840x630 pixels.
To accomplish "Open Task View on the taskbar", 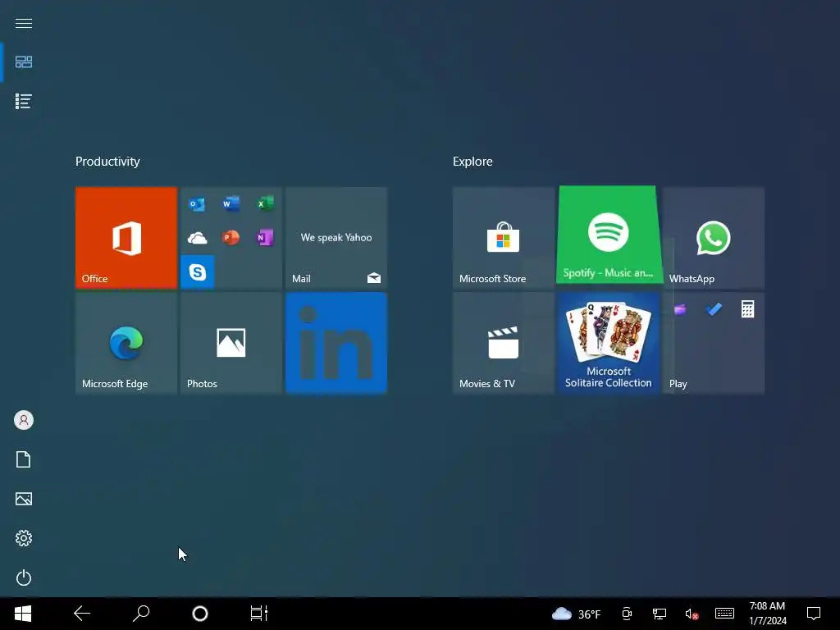I will point(259,614).
